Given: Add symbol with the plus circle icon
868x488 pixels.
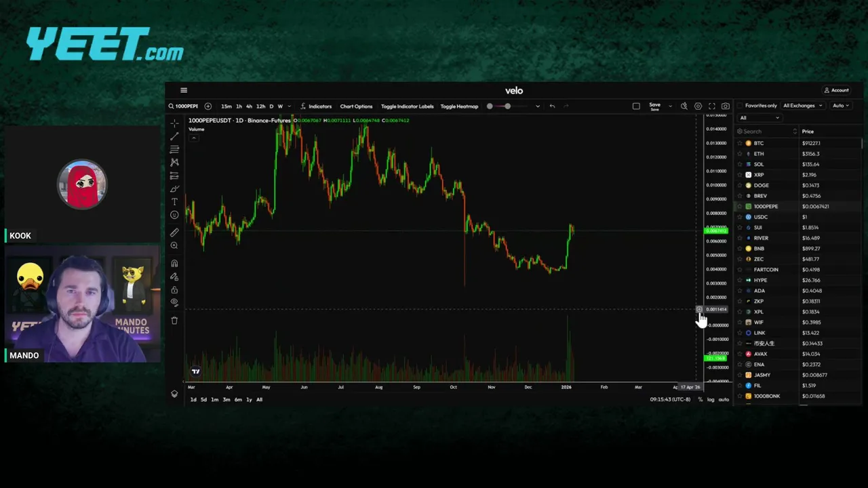Looking at the screenshot, I should (x=208, y=106).
